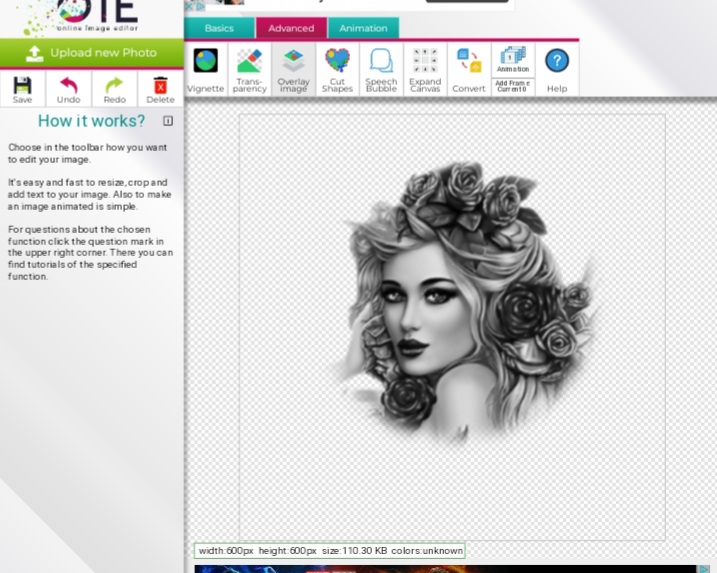The width and height of the screenshot is (717, 573).
Task: Switch to the Animation tab
Action: click(x=362, y=28)
